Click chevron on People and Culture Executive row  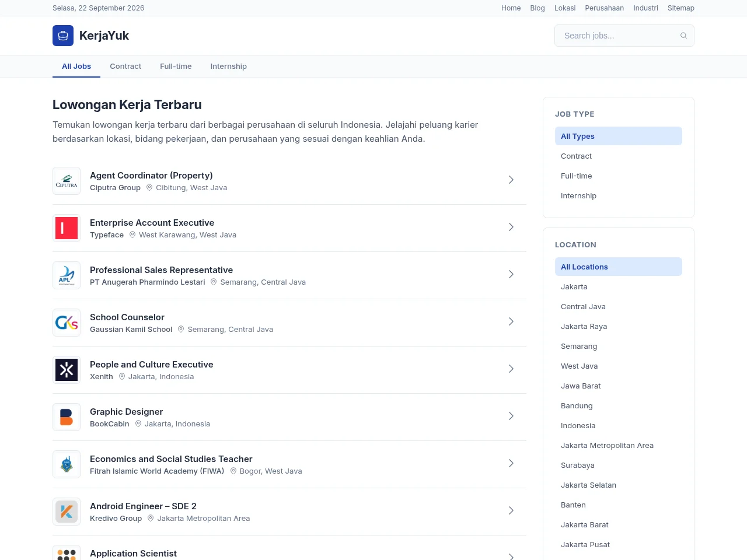(511, 369)
